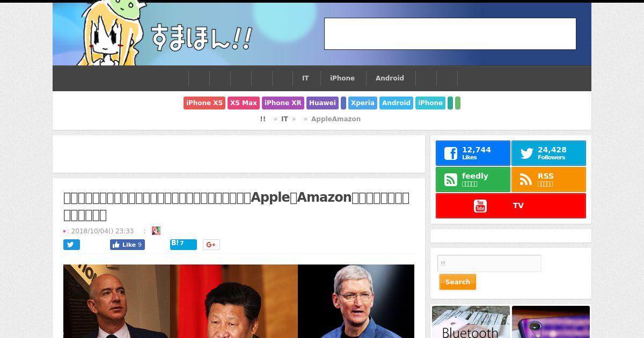Viewport: 644px width, 338px height.
Task: Open the article headline mentioning Apple Amazon
Action: tap(236, 206)
